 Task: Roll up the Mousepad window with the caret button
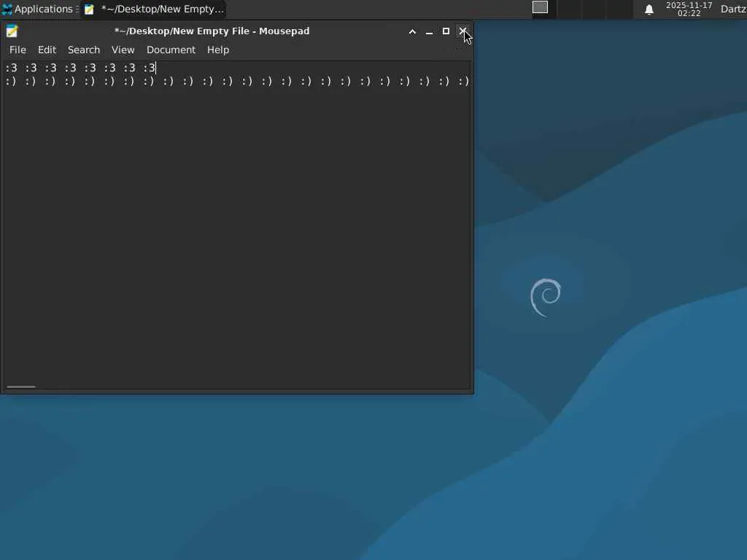[413, 31]
